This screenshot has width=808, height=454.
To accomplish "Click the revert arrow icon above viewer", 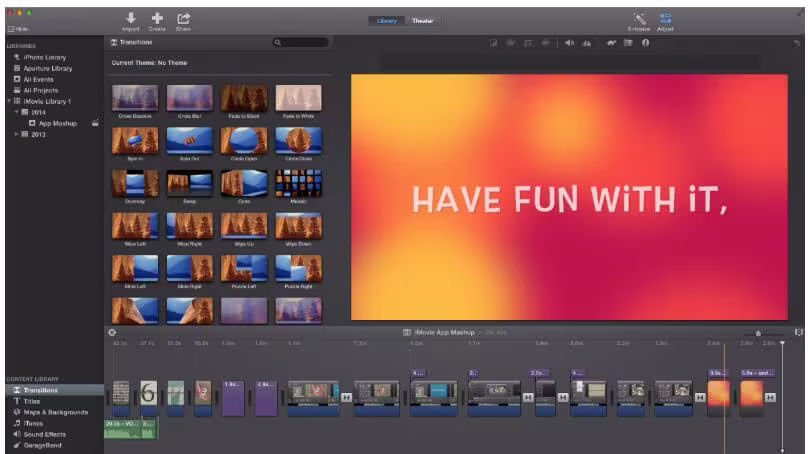I will tap(797, 44).
